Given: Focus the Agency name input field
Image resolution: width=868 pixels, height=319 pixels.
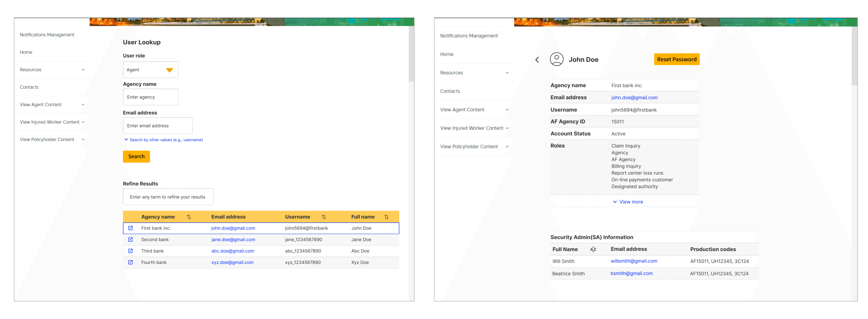Looking at the screenshot, I should pos(151,97).
